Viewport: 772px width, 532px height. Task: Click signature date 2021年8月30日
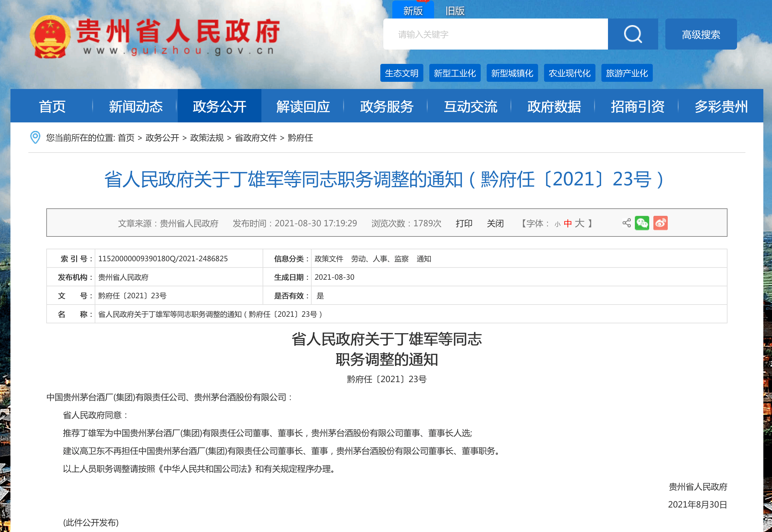[x=697, y=504]
